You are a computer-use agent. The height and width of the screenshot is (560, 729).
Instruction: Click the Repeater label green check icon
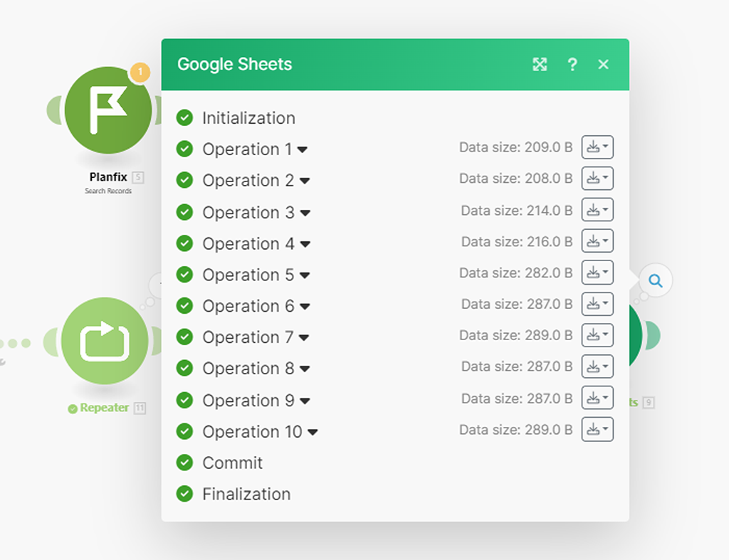73,408
